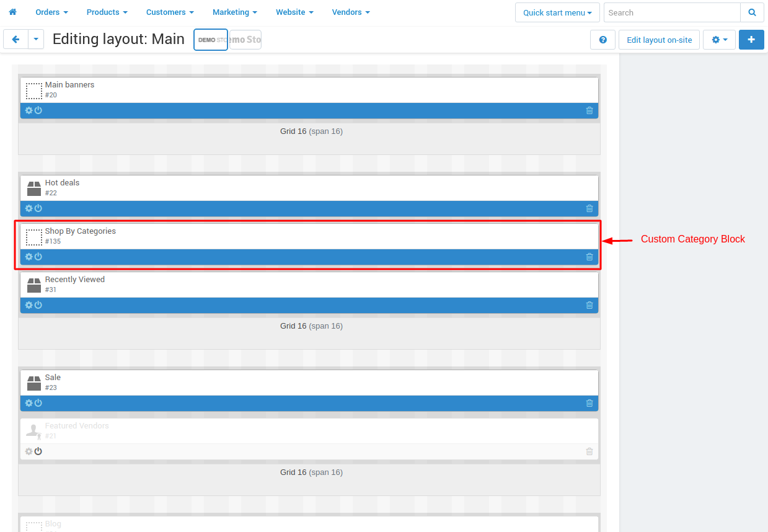Open settings gear of Recently Viewed block

pos(29,305)
